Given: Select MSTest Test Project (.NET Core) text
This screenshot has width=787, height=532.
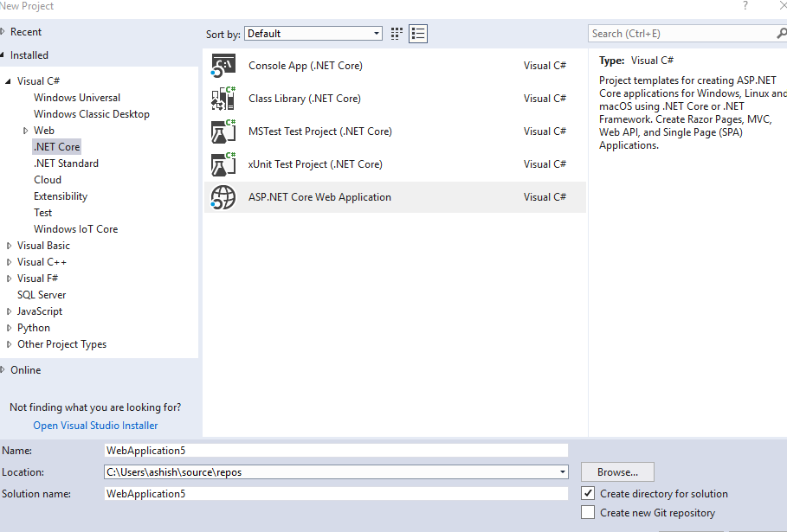Looking at the screenshot, I should coord(319,131).
